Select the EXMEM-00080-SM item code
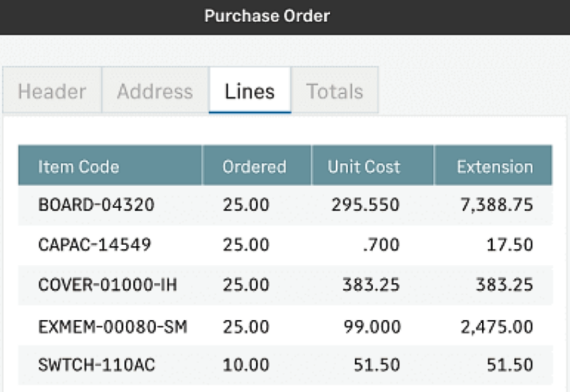Screen dimensions: 570x392 click(x=113, y=326)
